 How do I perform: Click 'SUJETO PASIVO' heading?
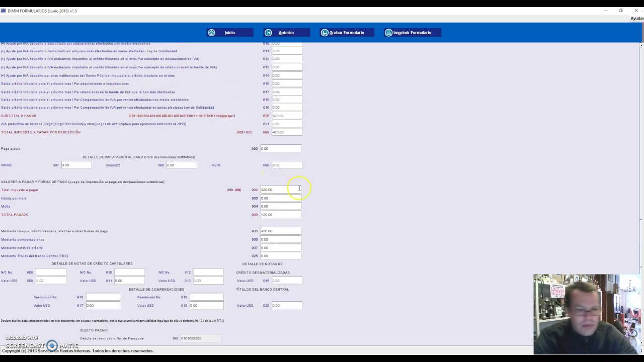point(94,330)
